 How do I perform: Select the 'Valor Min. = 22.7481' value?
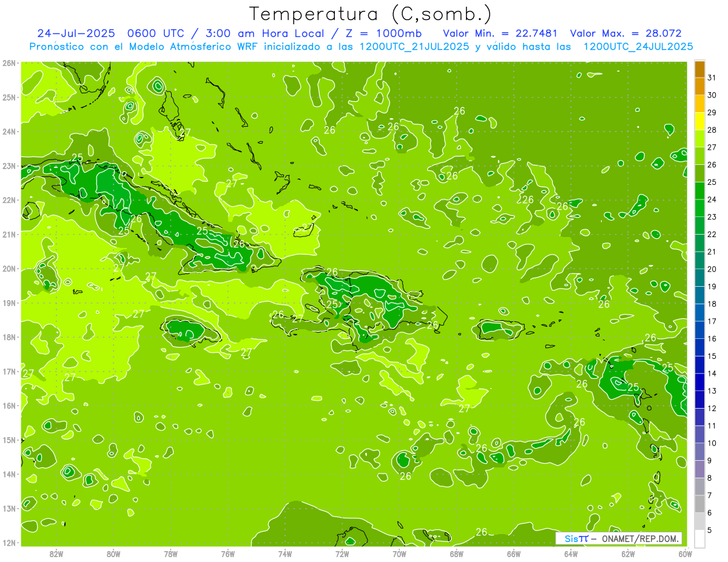coord(500,33)
